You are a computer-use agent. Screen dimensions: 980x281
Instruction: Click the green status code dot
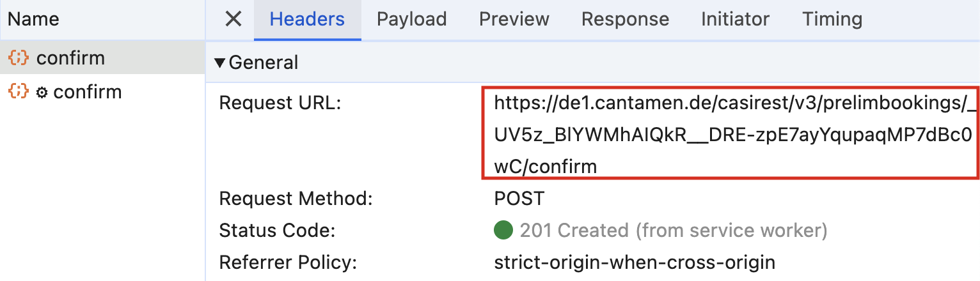(503, 230)
